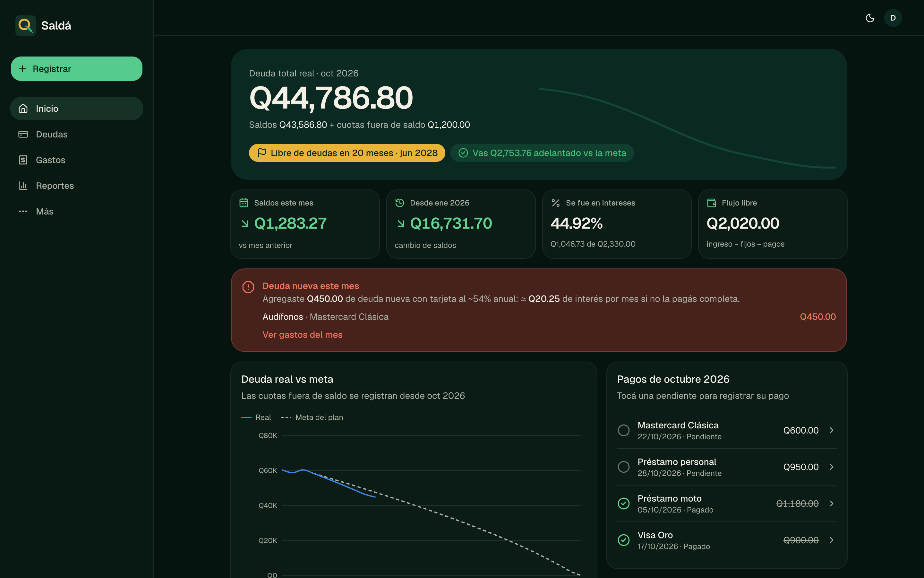The width and height of the screenshot is (924, 578).
Task: Click the check icon in the adelantado badge
Action: click(x=463, y=153)
